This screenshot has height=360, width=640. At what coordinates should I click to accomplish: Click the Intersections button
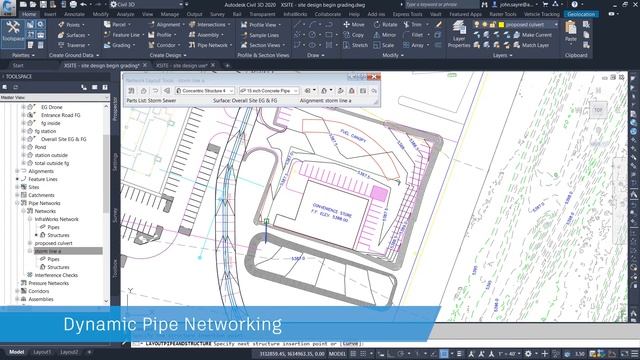click(x=210, y=24)
